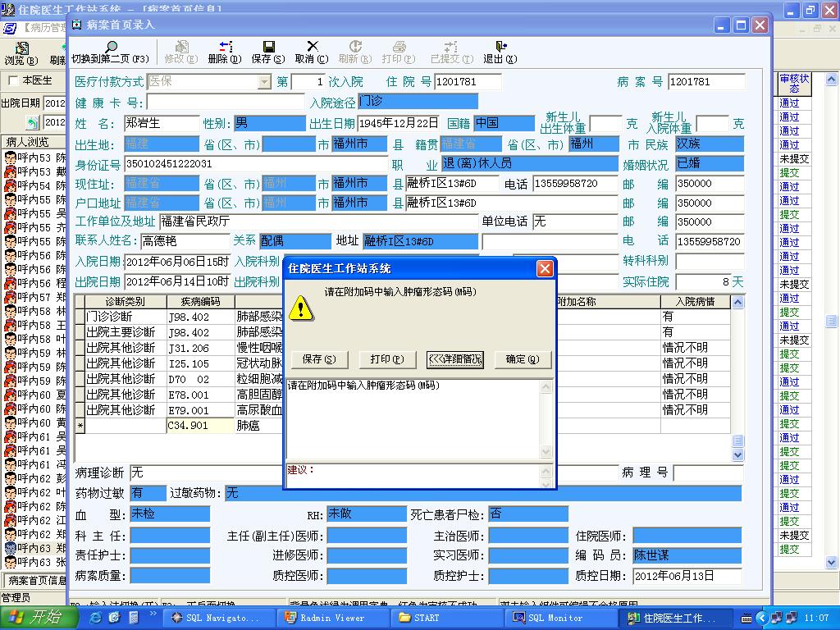Open the 性别 field showing 男
Screen dimensions: 840x630
tap(270, 123)
